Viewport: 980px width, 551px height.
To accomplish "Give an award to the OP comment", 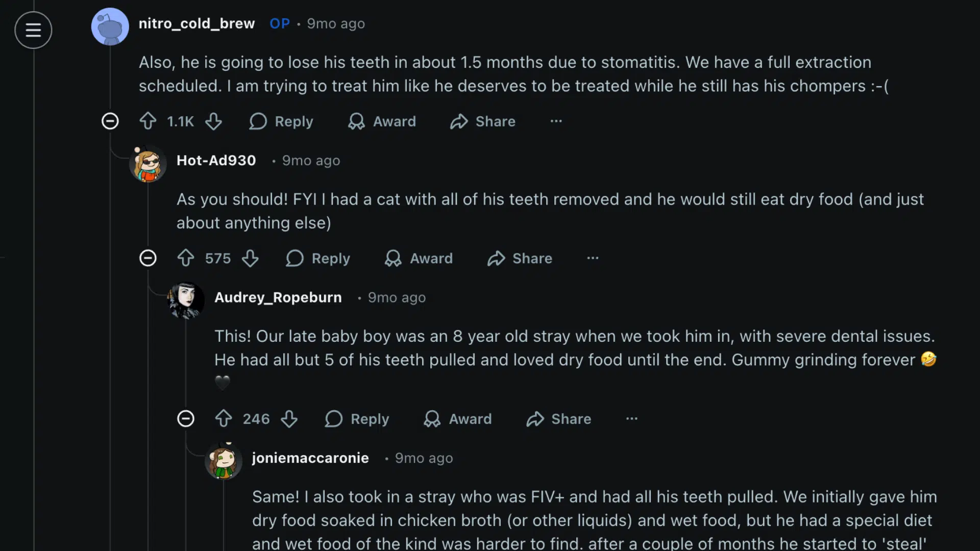I will pyautogui.click(x=382, y=121).
